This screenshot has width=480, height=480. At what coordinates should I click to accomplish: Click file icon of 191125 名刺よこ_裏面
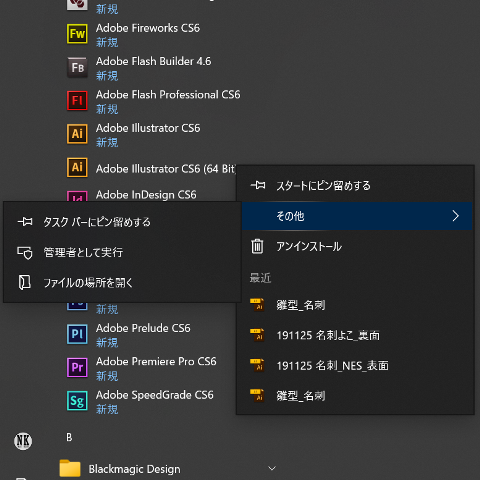[257, 335]
